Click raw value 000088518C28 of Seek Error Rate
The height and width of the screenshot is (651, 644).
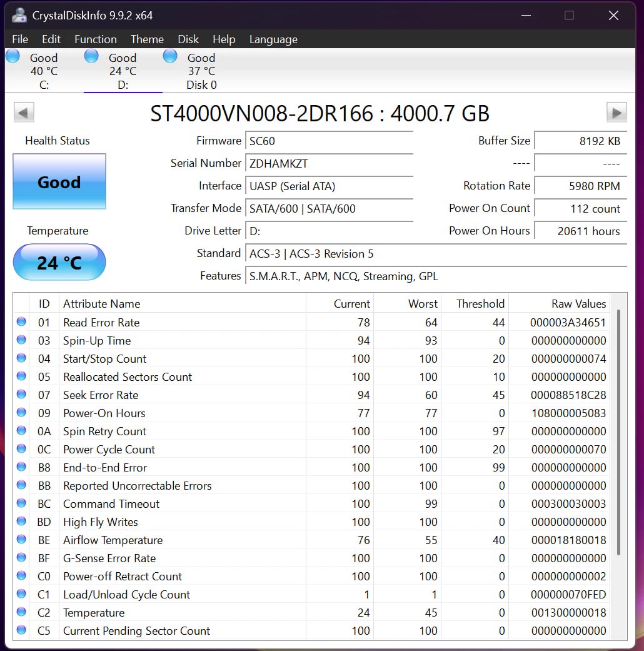[568, 395]
